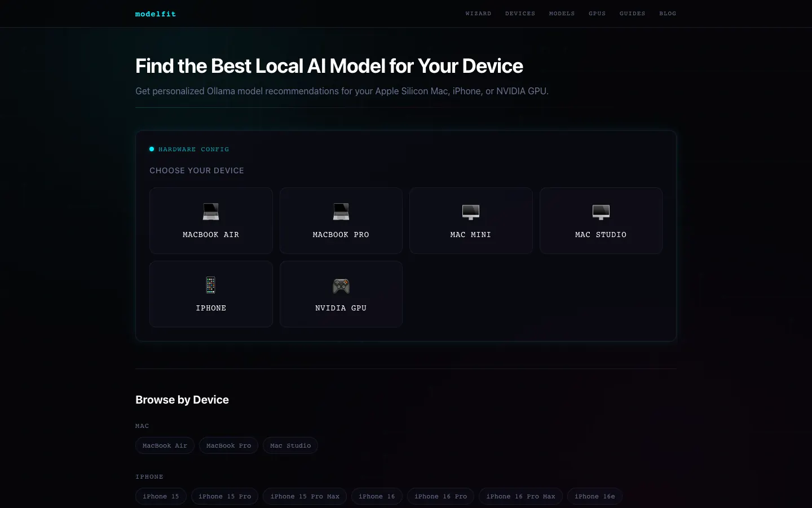Image resolution: width=812 pixels, height=508 pixels.
Task: Browse the iPhone 15 Pro Max chip
Action: [x=304, y=496]
